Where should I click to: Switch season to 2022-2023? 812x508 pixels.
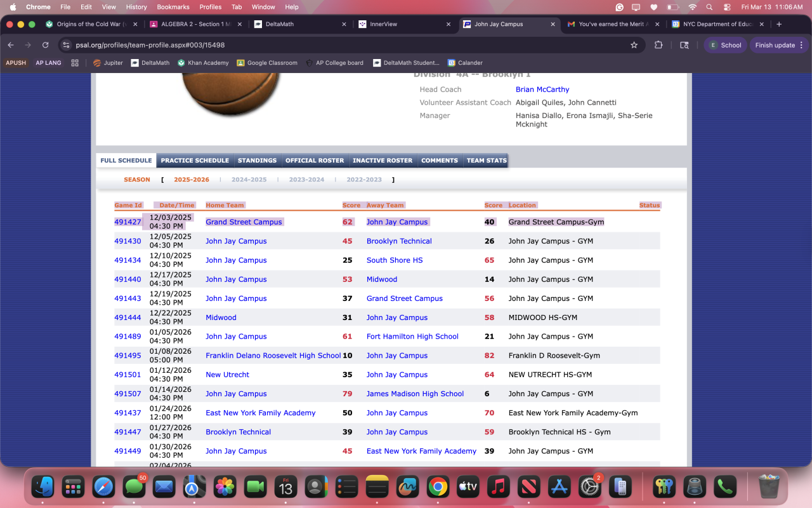[x=364, y=180]
